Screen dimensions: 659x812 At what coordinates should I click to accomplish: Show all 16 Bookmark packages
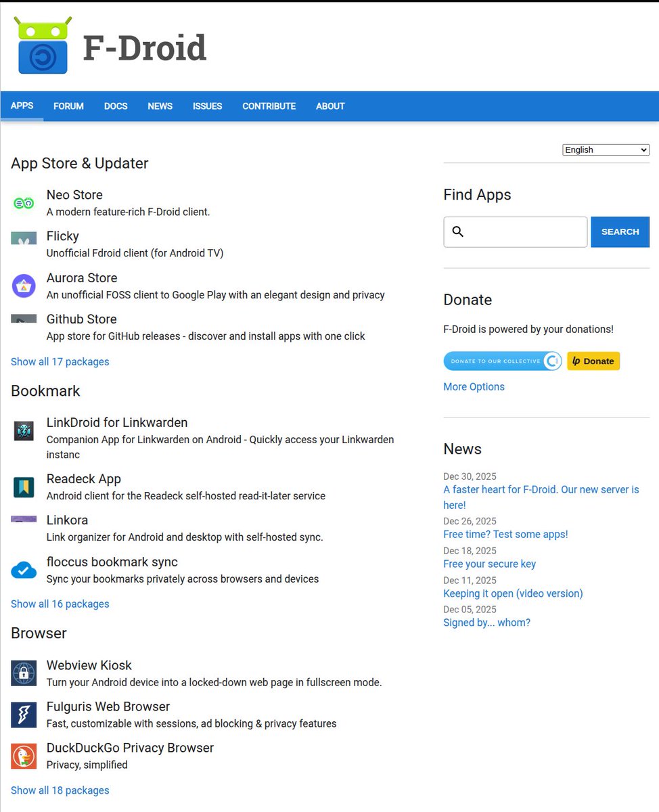tap(60, 604)
